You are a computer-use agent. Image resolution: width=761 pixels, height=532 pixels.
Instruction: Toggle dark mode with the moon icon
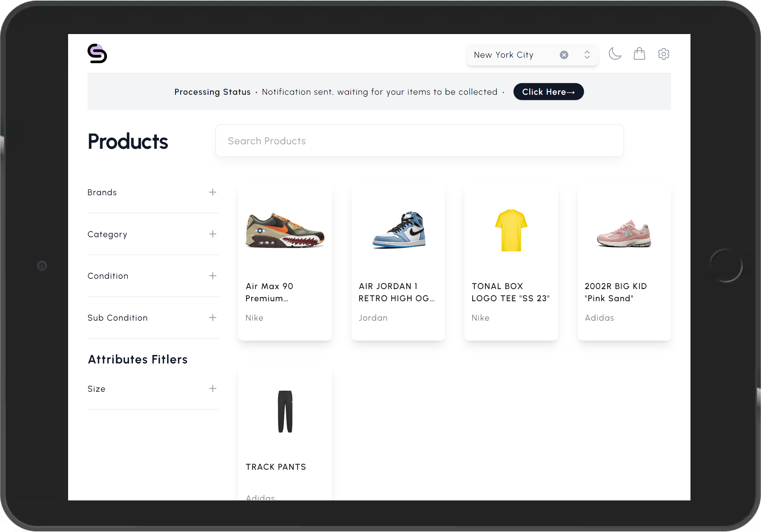[615, 54]
